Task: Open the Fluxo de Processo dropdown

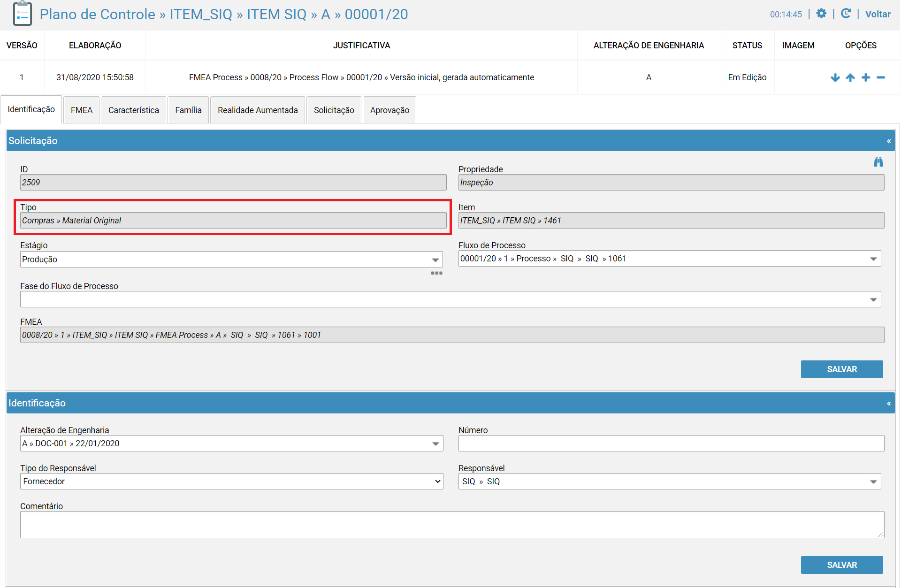Action: click(670, 259)
